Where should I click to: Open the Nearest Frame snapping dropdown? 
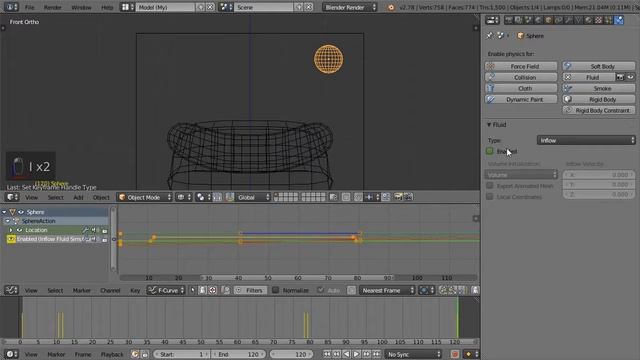click(387, 290)
